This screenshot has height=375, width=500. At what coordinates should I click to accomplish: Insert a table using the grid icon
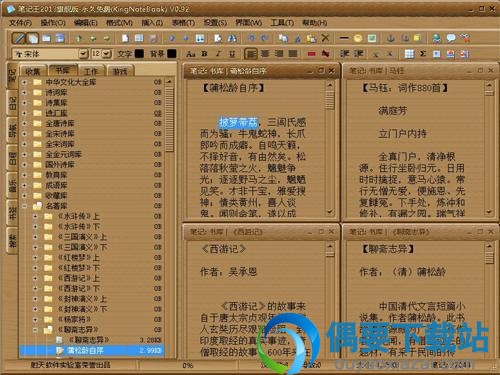pos(409,54)
